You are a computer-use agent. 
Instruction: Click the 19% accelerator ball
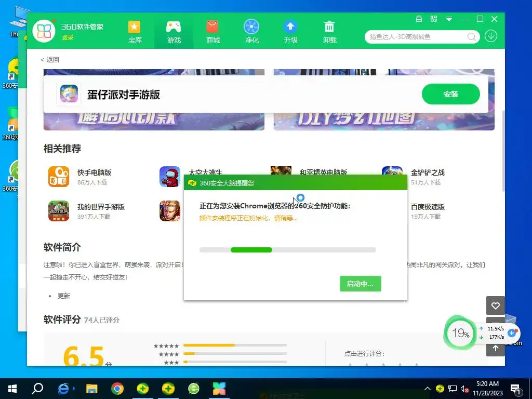[460, 333]
